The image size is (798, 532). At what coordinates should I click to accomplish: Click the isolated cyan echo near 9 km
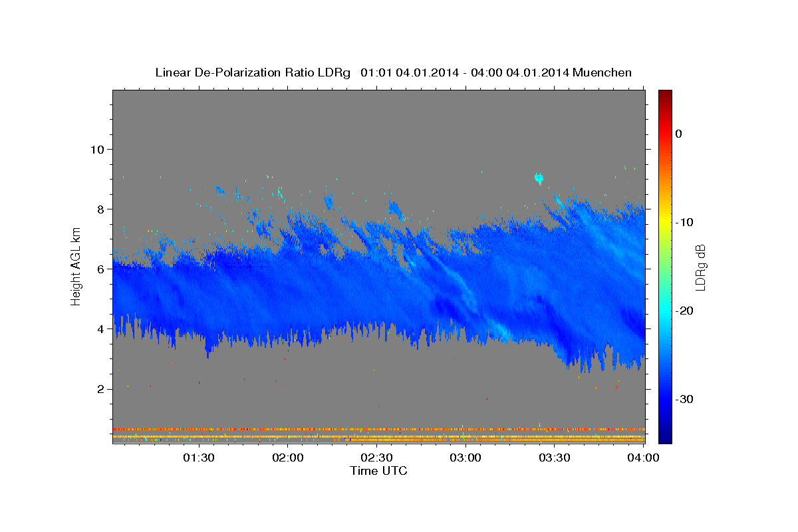(x=539, y=178)
